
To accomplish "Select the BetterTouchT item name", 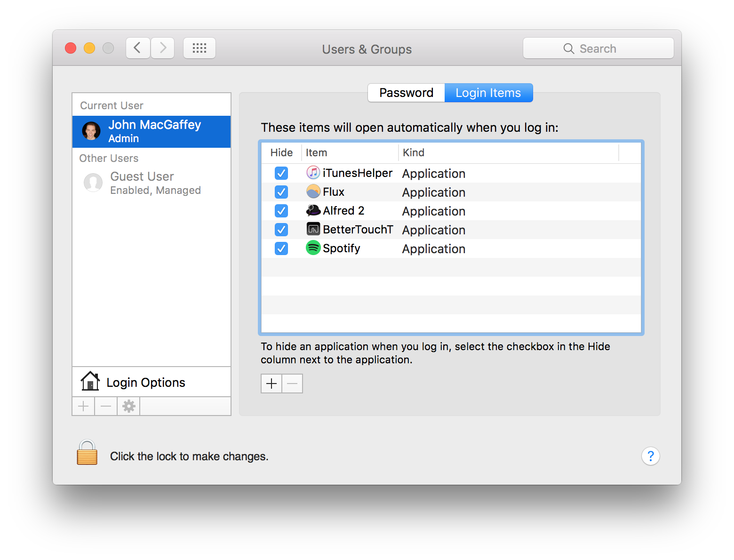I will coord(358,229).
